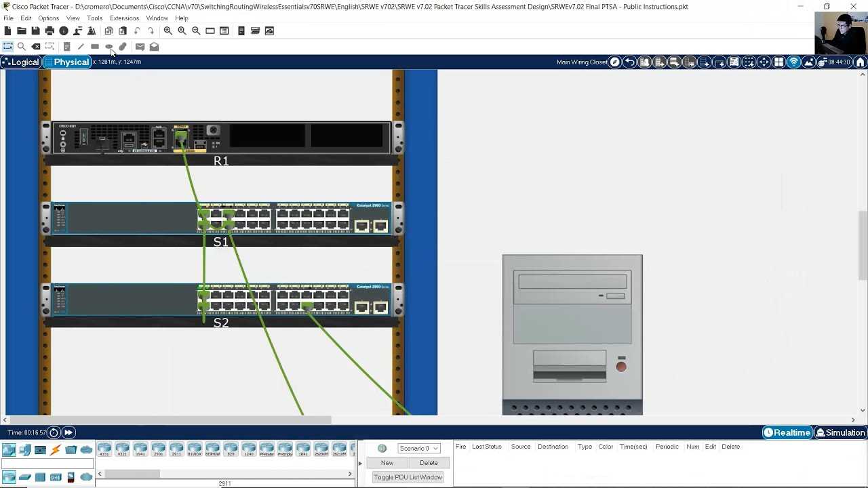This screenshot has height=488, width=868.
Task: Select the 2911 router device
Action: point(176,449)
